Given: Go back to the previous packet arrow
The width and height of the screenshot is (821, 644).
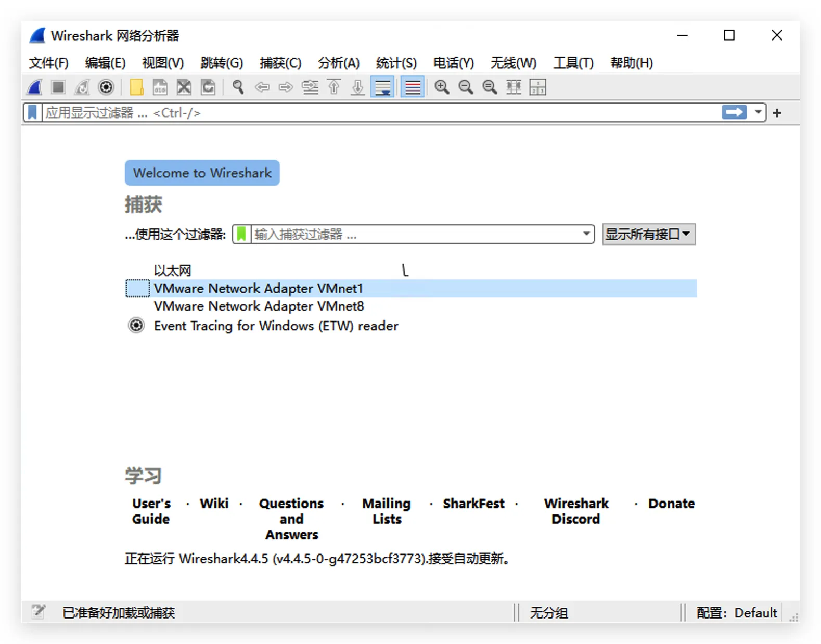Looking at the screenshot, I should (262, 87).
